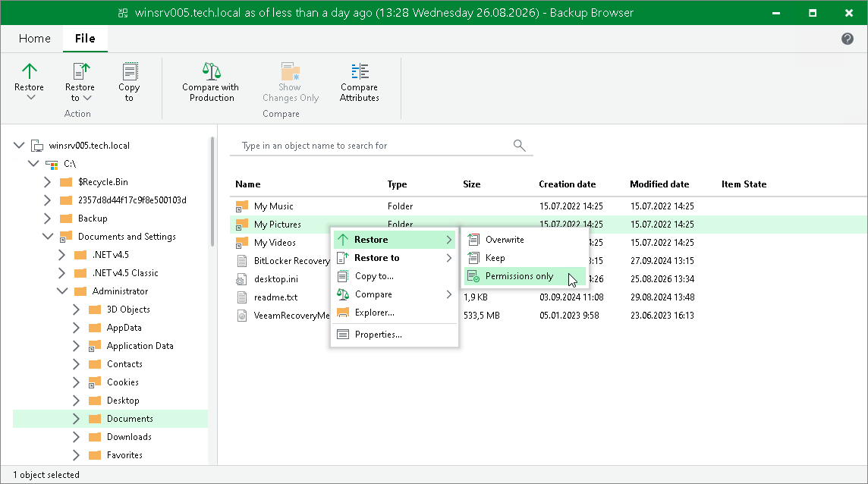Select Copy to... in context menu

(394, 276)
